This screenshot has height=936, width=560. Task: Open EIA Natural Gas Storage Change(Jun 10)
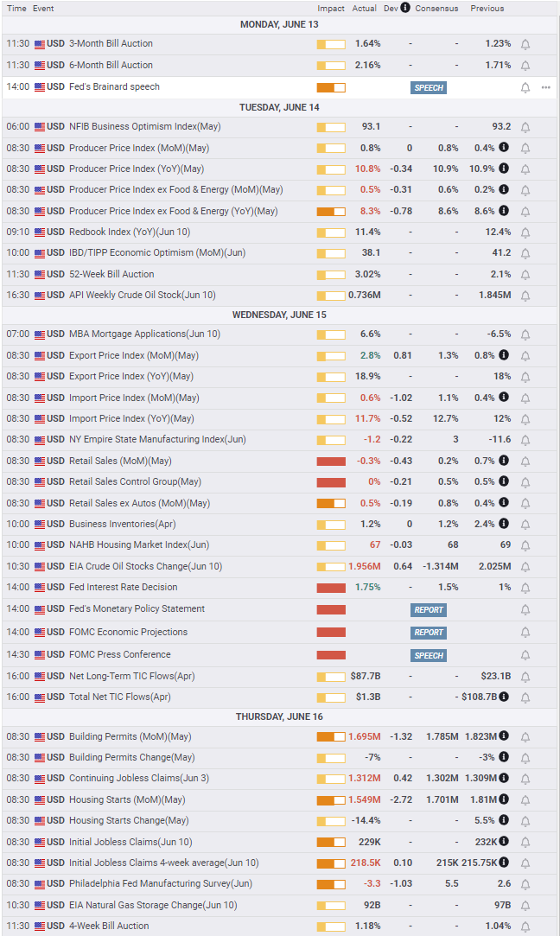click(153, 905)
